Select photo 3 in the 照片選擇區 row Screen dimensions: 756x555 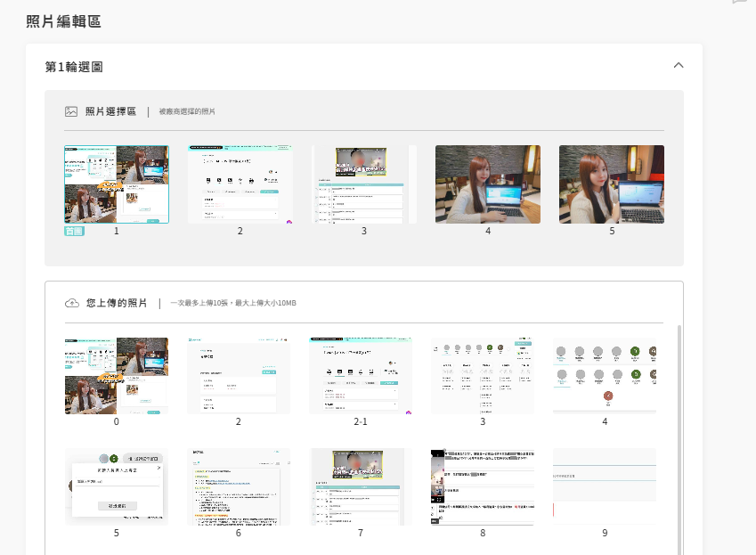click(364, 184)
